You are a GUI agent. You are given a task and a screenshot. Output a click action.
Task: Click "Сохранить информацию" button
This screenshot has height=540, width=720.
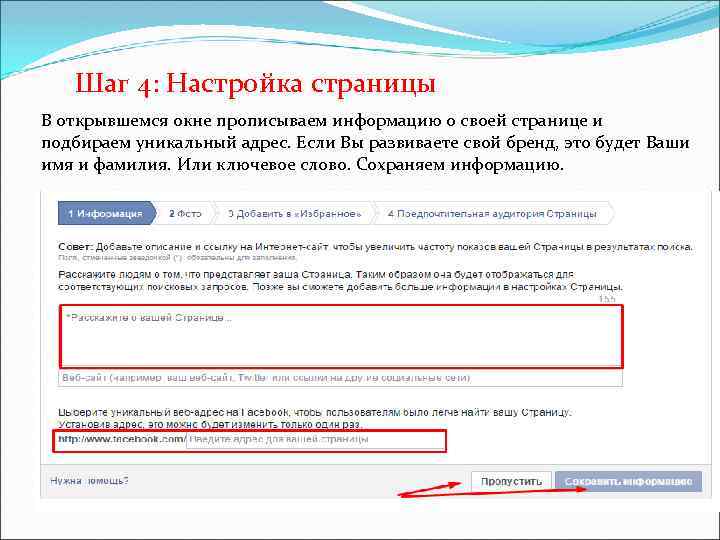(x=628, y=481)
